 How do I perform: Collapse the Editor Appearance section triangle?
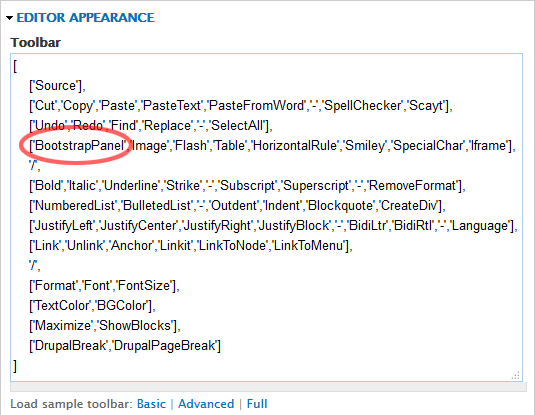tap(10, 18)
